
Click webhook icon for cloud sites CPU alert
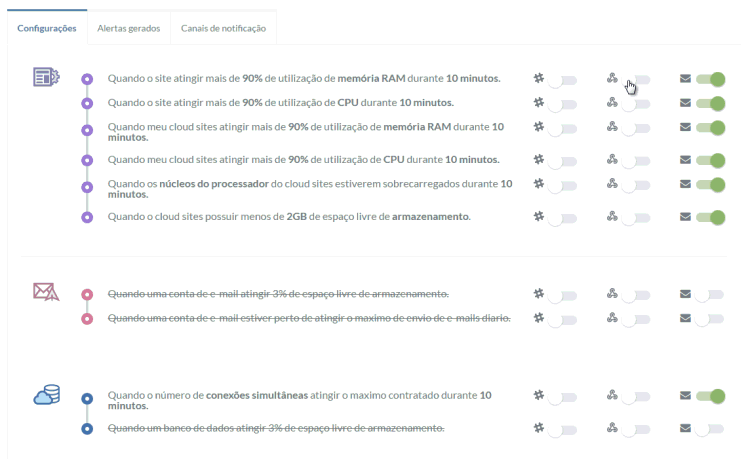(612, 159)
